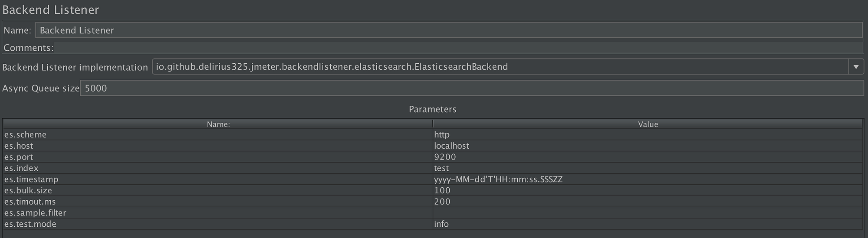This screenshot has height=238, width=868.
Task: Edit the localhost value cell
Action: click(647, 146)
